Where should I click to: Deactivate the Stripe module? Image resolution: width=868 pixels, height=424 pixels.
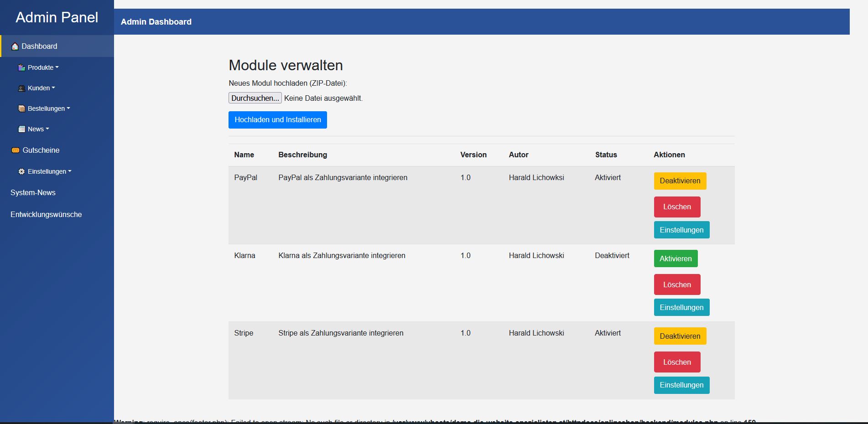click(x=680, y=336)
